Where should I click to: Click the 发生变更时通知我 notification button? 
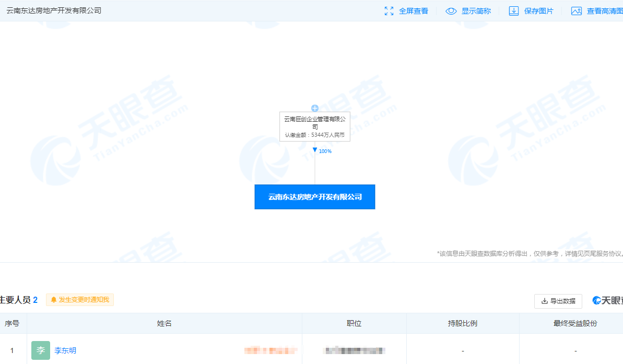(80, 300)
